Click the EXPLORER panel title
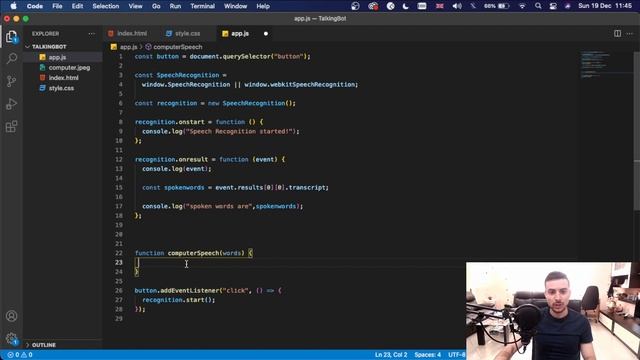Screen dimensions: 640x360 [x=45, y=33]
